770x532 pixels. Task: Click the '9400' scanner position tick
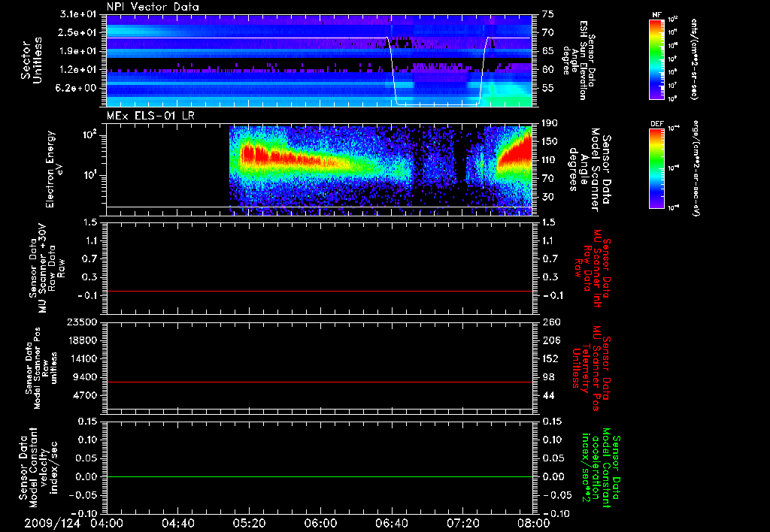tap(86, 377)
